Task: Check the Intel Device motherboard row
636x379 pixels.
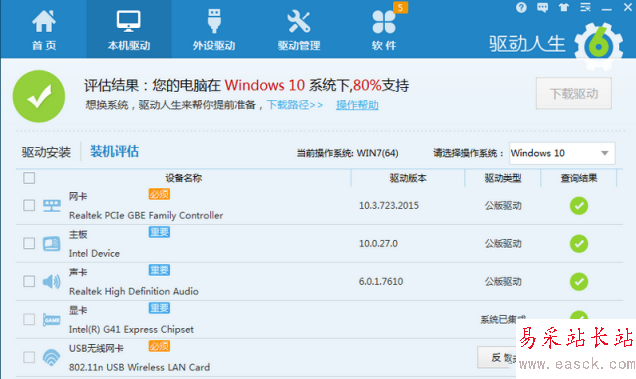Action: [x=29, y=243]
